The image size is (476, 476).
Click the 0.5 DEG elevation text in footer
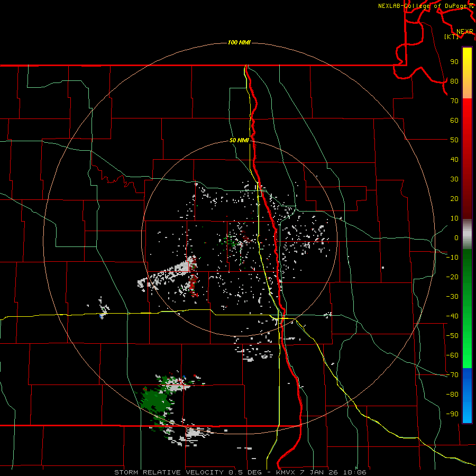(245, 472)
